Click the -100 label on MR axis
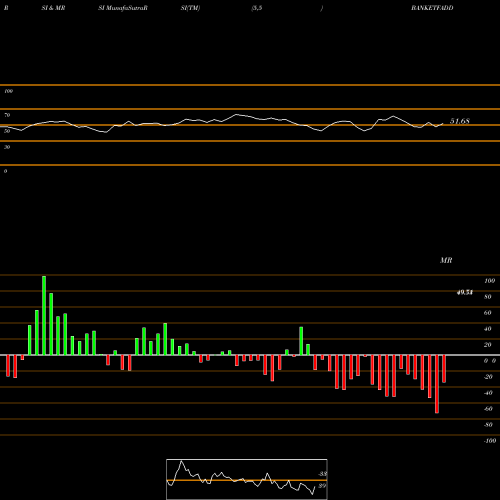 click(490, 441)
